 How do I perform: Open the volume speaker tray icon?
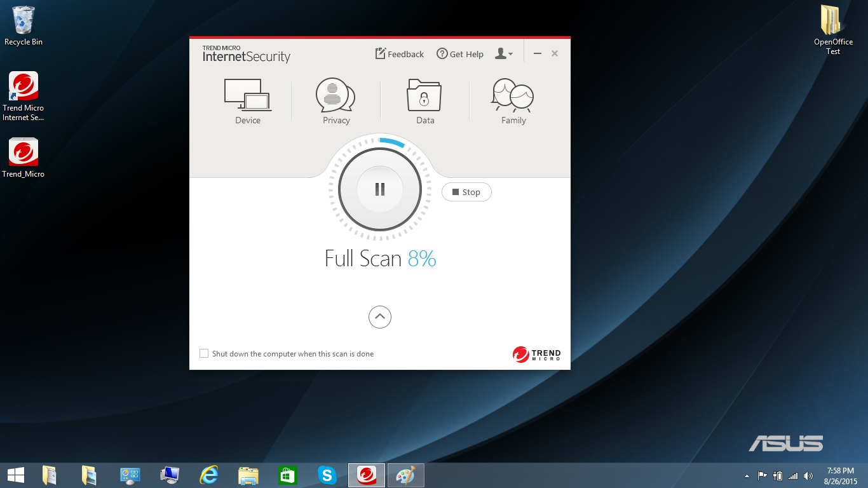point(808,475)
